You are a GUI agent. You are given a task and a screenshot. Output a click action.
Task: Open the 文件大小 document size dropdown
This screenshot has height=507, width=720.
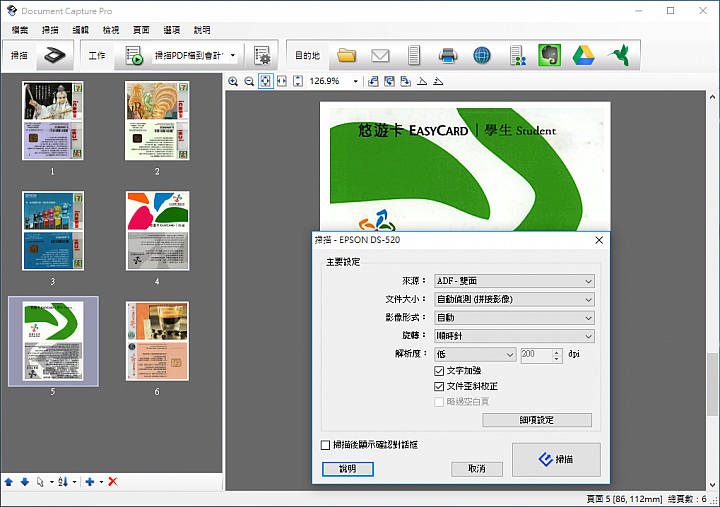coord(514,299)
